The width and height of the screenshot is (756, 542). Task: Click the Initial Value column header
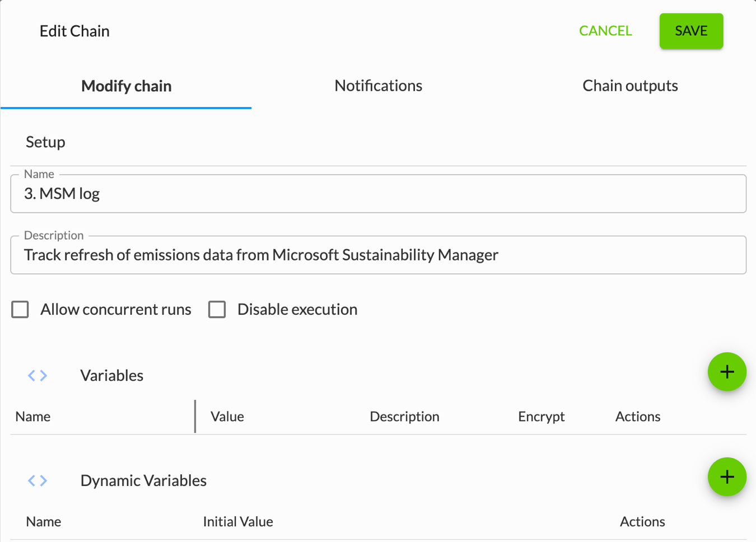coord(238,522)
